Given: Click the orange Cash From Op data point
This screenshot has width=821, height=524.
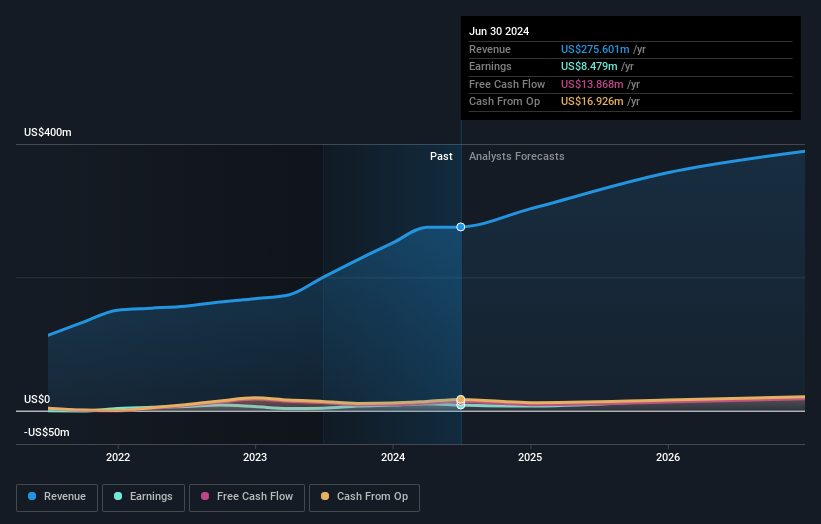Looking at the screenshot, I should pos(461,399).
